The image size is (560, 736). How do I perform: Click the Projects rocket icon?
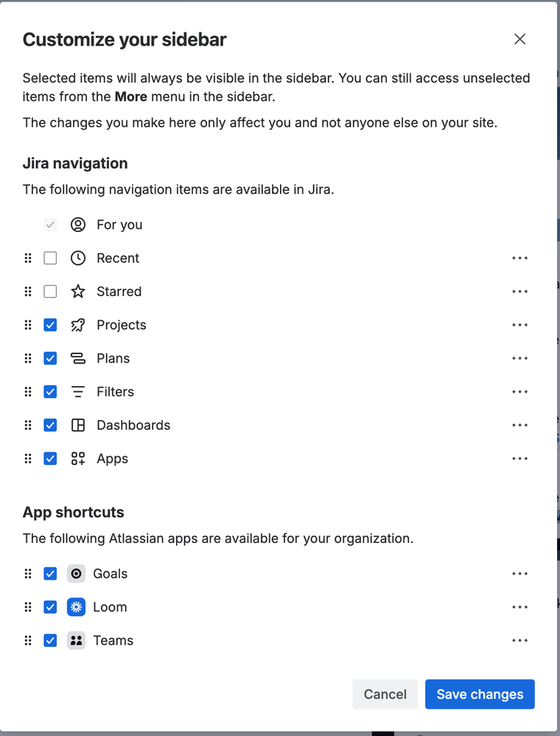point(78,325)
